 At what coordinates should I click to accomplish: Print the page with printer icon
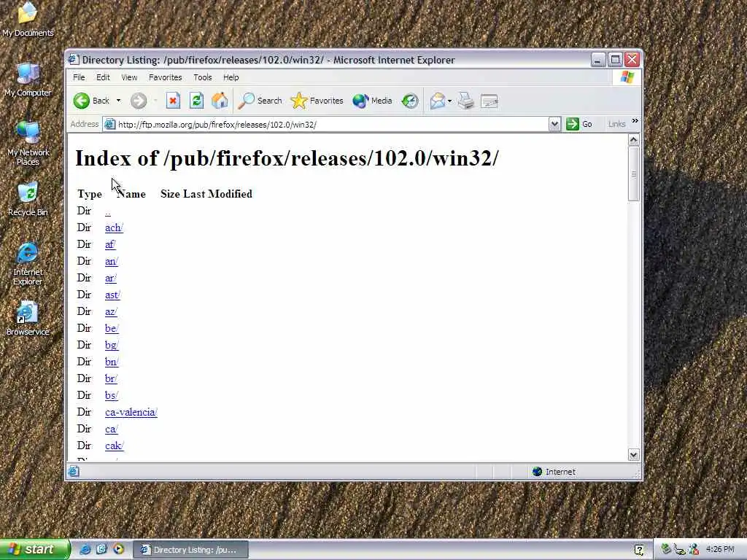[465, 101]
